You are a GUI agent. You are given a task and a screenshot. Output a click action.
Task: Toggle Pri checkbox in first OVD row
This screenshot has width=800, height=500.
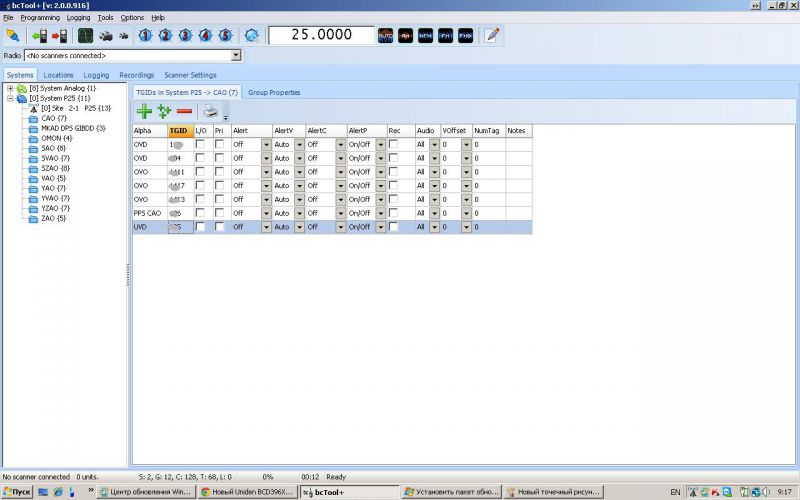pyautogui.click(x=219, y=144)
